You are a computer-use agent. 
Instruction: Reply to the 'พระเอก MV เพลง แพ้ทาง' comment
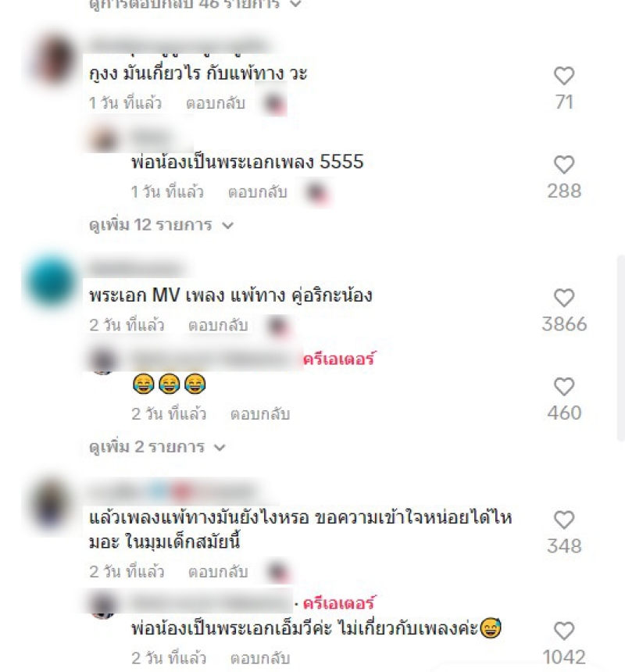(x=218, y=325)
